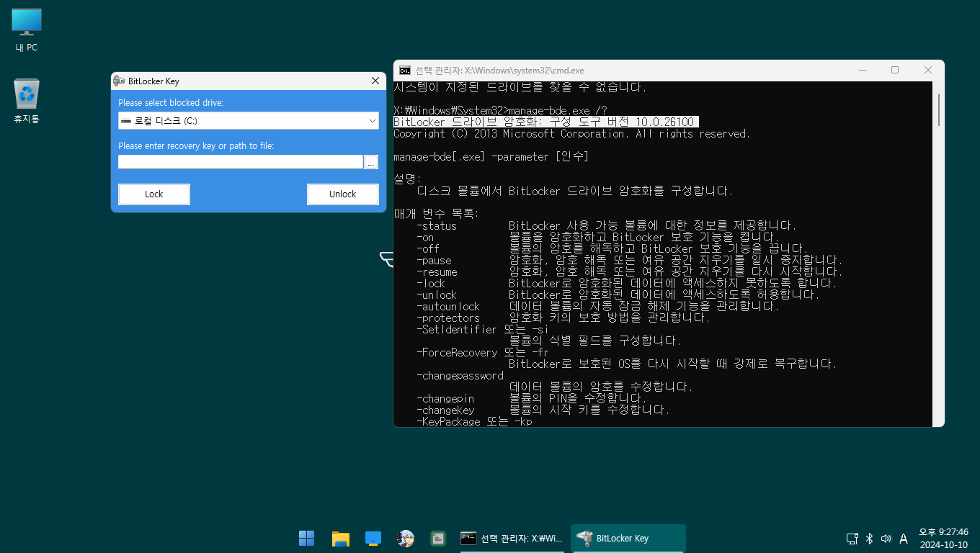Click the Unlock button
Screen dimensions: 980x553
point(343,194)
